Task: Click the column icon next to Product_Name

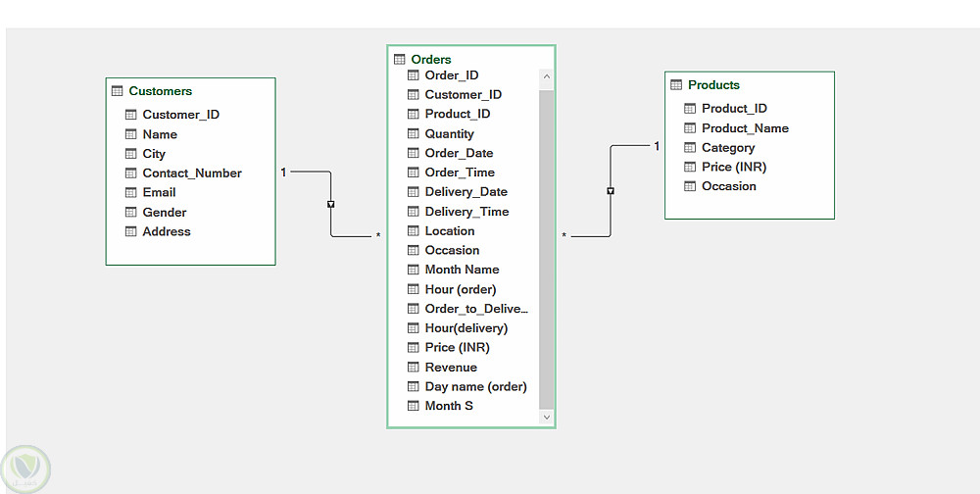Action: [690, 128]
